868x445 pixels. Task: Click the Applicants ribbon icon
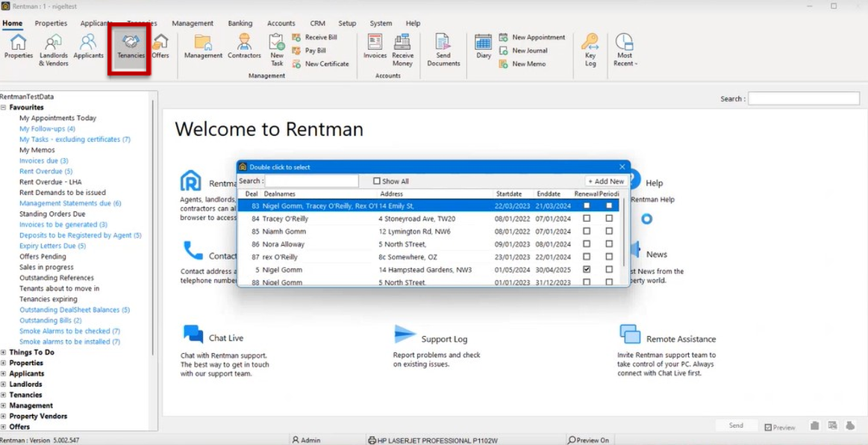click(88, 42)
